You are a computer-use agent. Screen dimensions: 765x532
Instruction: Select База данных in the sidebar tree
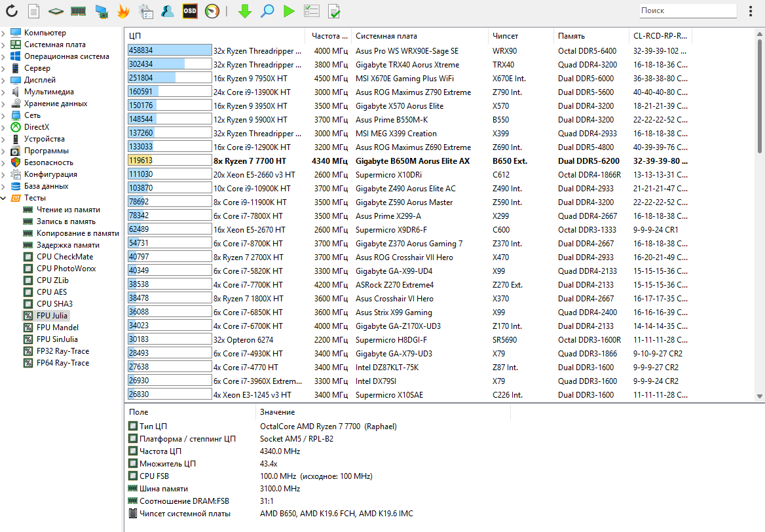pos(47,186)
